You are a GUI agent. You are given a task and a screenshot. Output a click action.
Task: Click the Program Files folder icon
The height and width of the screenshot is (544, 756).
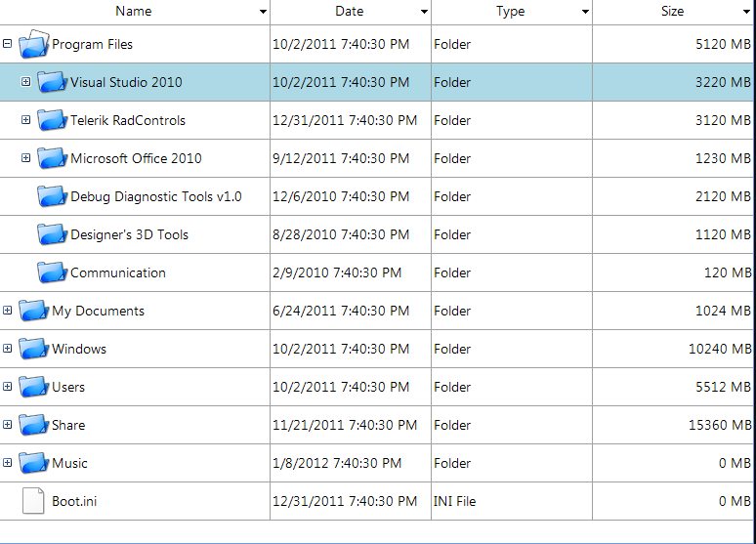(33, 44)
